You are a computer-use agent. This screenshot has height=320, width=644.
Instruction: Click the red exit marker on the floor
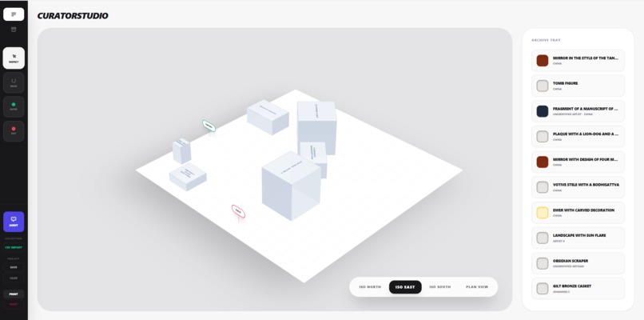238,211
